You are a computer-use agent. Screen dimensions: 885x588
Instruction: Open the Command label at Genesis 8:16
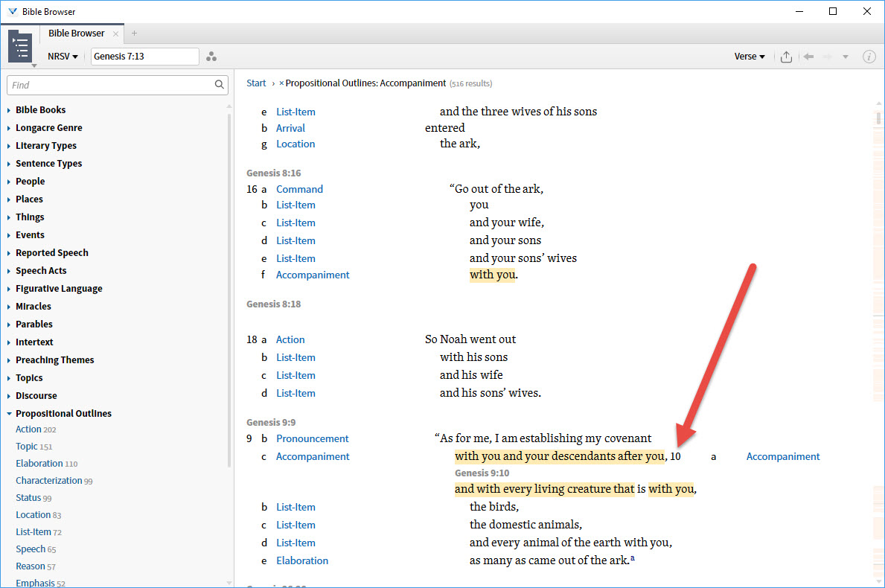pyautogui.click(x=299, y=189)
